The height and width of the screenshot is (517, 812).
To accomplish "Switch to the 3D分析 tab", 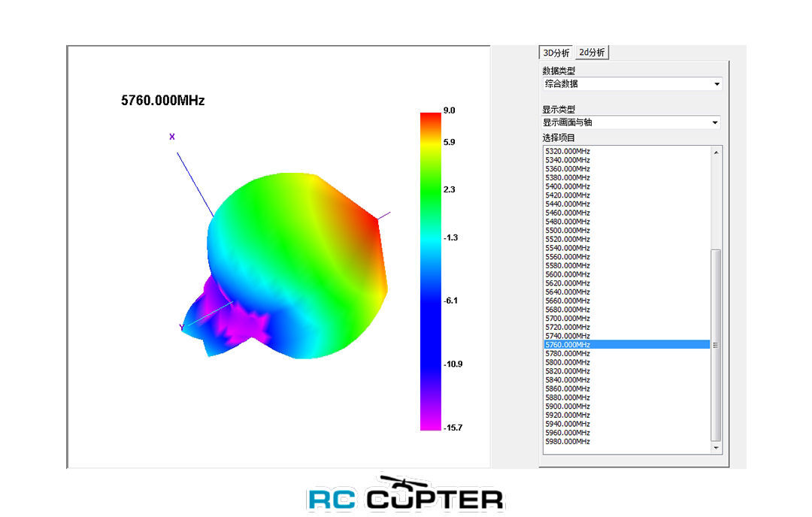I will [556, 53].
